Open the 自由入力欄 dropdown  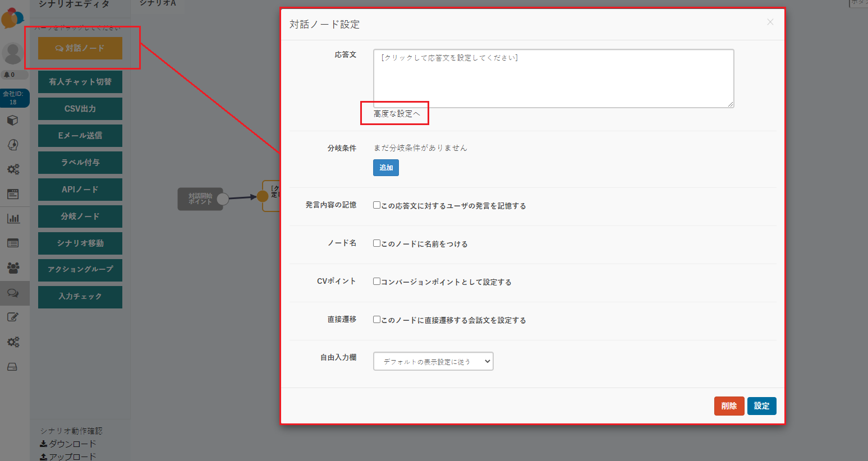(x=433, y=361)
